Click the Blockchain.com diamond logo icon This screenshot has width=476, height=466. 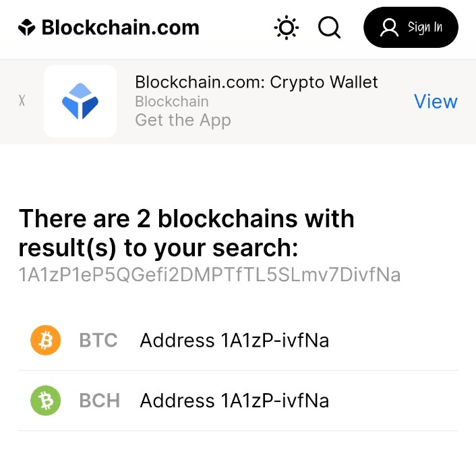coord(26,28)
